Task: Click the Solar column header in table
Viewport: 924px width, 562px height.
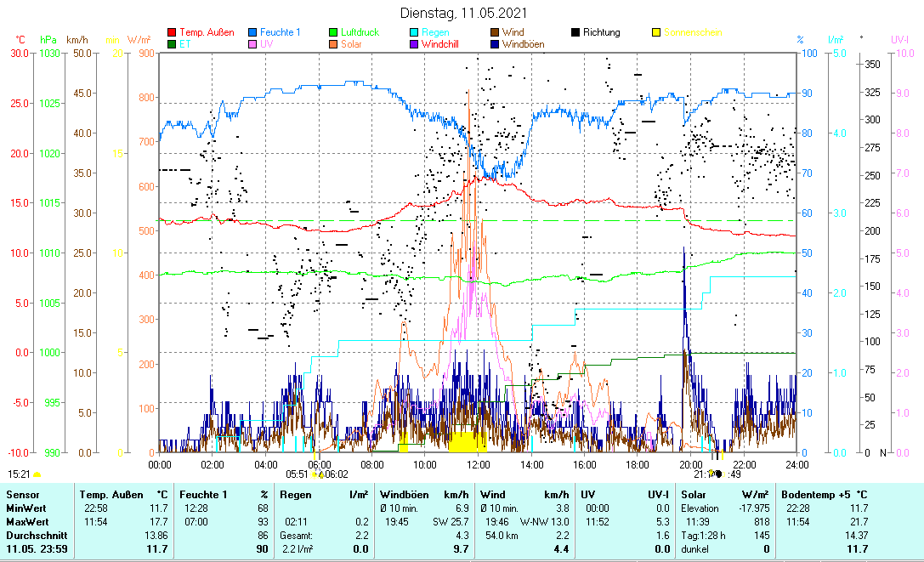Action: [x=694, y=494]
